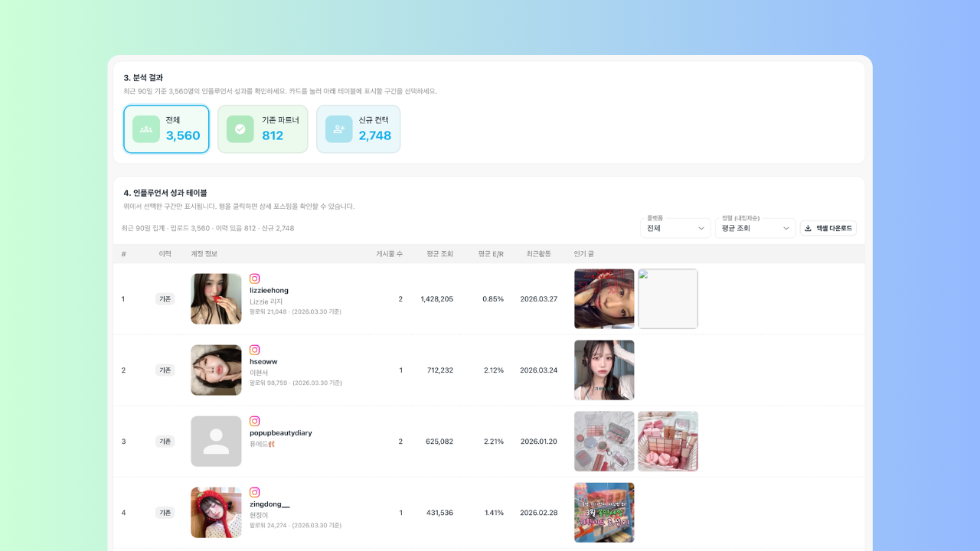Click popupbeautydiary's placeholder avatar

coord(216,442)
